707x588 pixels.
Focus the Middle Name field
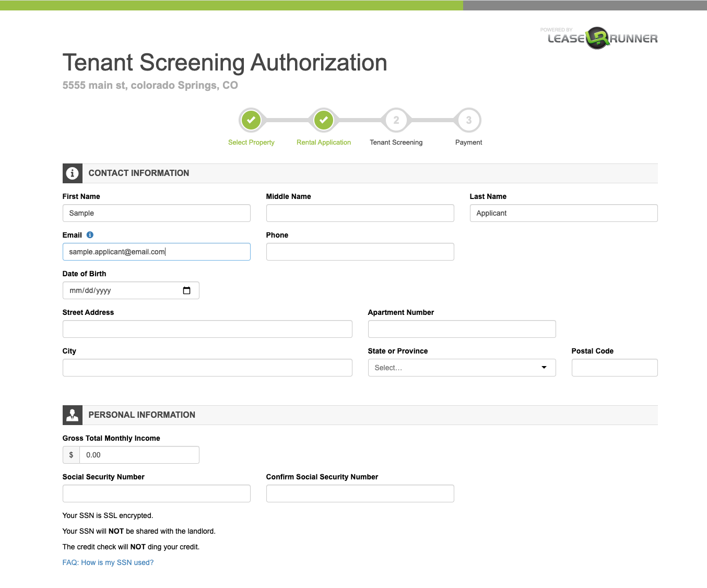pos(360,213)
